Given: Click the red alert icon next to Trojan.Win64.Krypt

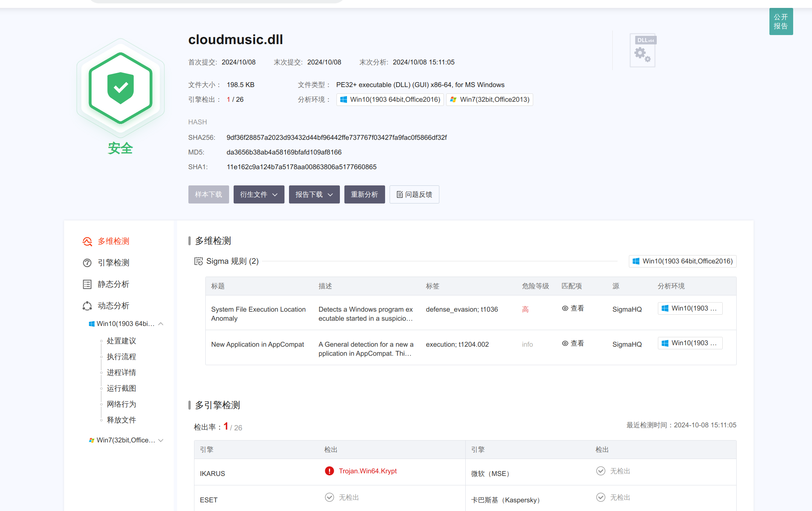Looking at the screenshot, I should tap(329, 471).
